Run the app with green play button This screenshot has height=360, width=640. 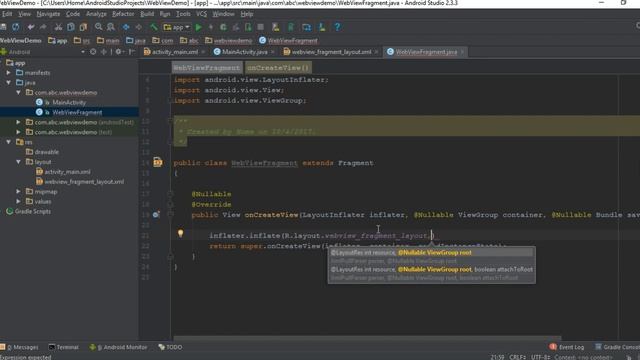click(x=198, y=27)
